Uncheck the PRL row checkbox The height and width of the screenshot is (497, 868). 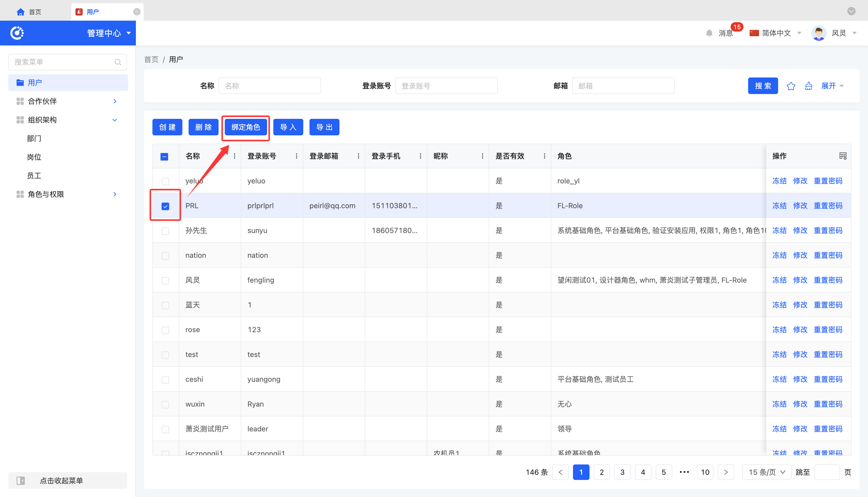[165, 206]
